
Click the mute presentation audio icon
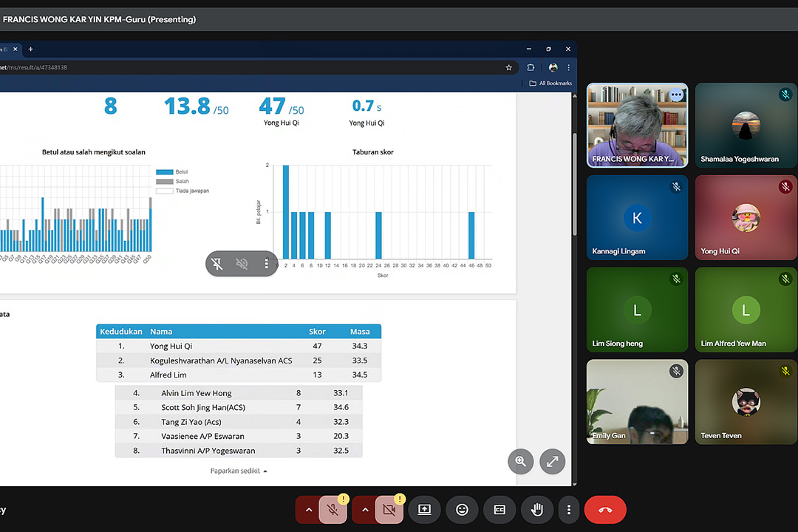(x=242, y=264)
